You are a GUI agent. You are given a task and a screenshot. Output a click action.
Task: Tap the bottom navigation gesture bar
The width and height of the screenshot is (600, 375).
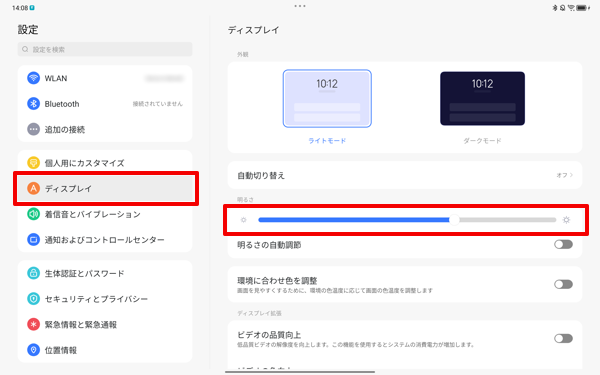pos(300,372)
